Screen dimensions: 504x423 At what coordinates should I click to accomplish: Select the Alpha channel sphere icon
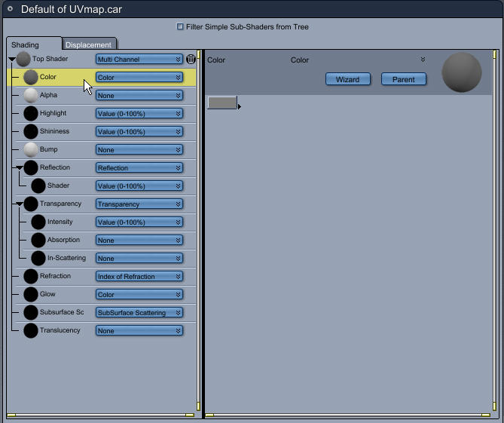pos(31,95)
